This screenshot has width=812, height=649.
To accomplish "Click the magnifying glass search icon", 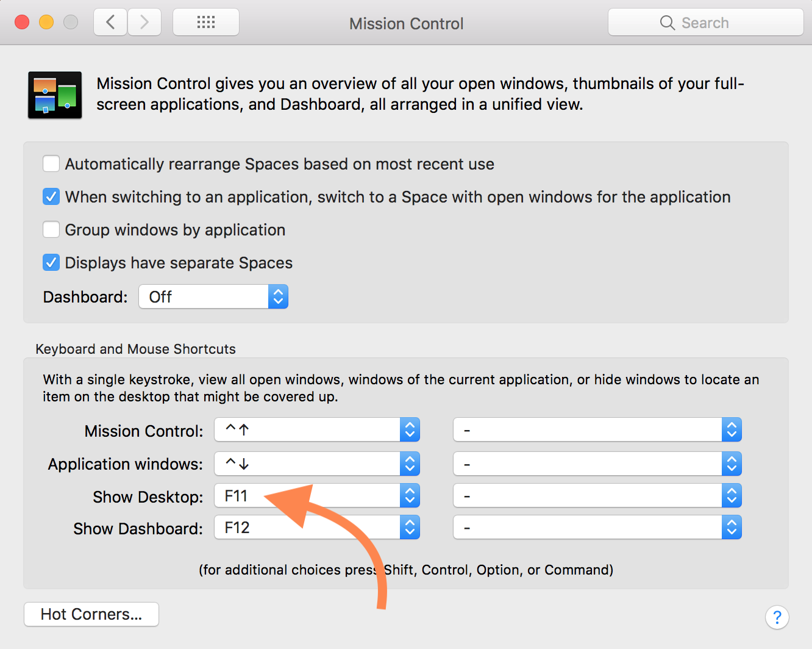I will (668, 23).
